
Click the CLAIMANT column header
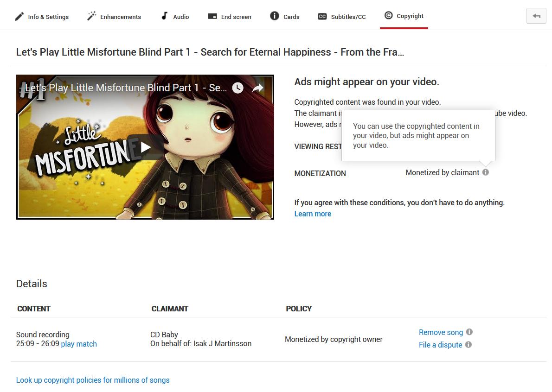[x=170, y=309]
